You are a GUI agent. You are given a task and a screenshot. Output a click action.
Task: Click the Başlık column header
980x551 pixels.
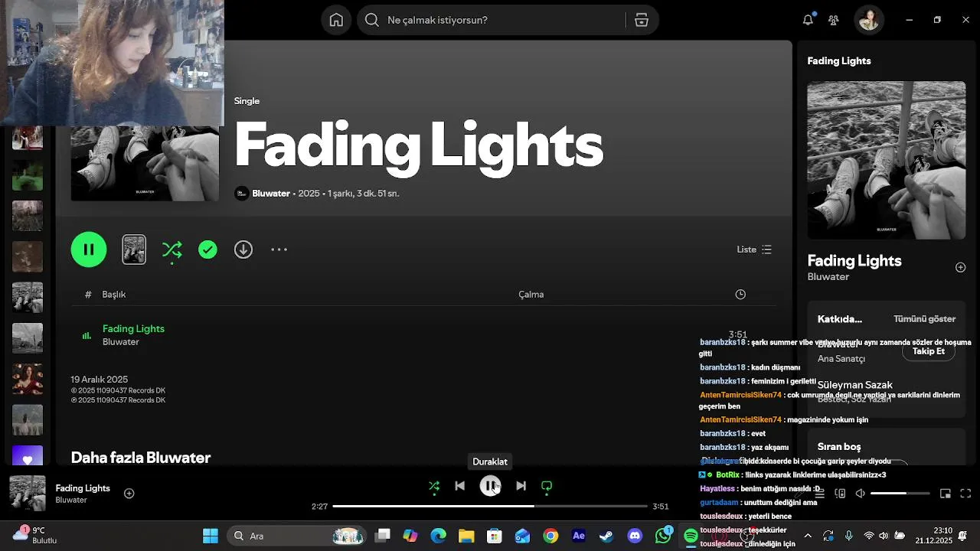114,295
